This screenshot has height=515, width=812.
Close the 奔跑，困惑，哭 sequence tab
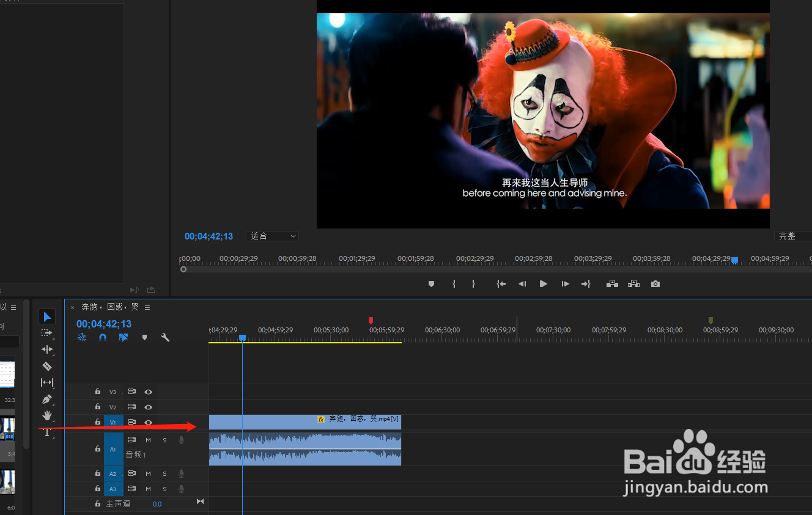point(72,307)
